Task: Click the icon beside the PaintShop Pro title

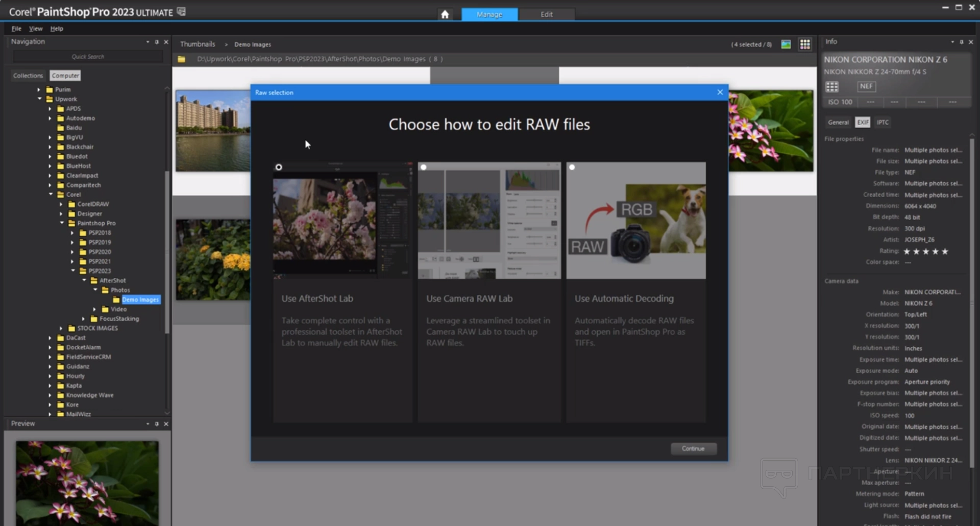Action: (181, 11)
